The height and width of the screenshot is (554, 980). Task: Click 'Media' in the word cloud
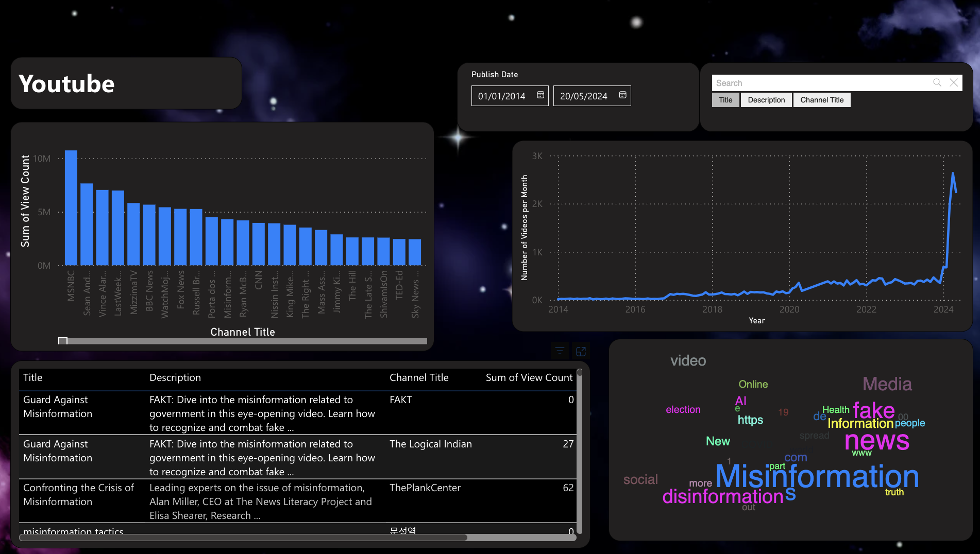pyautogui.click(x=887, y=384)
